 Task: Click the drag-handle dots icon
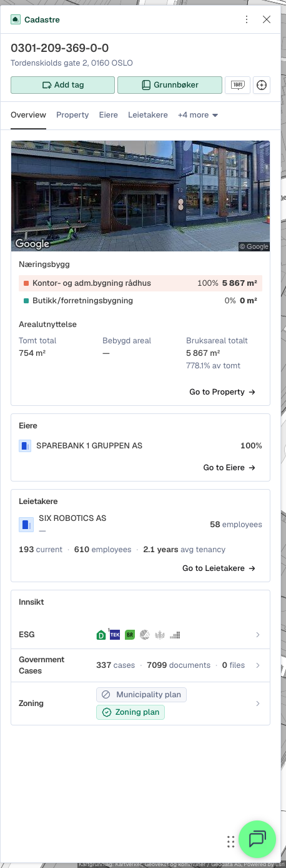coord(231,841)
